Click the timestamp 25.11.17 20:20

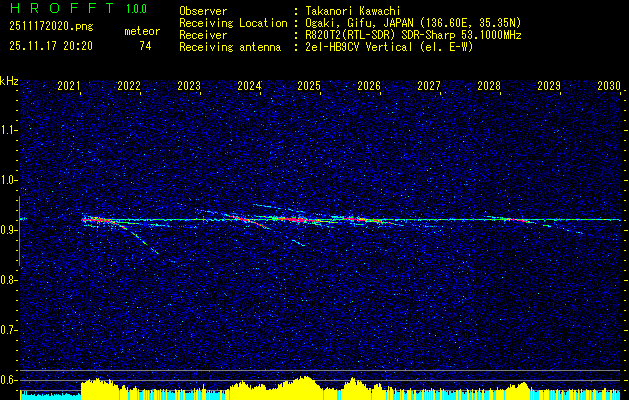[x=51, y=46]
